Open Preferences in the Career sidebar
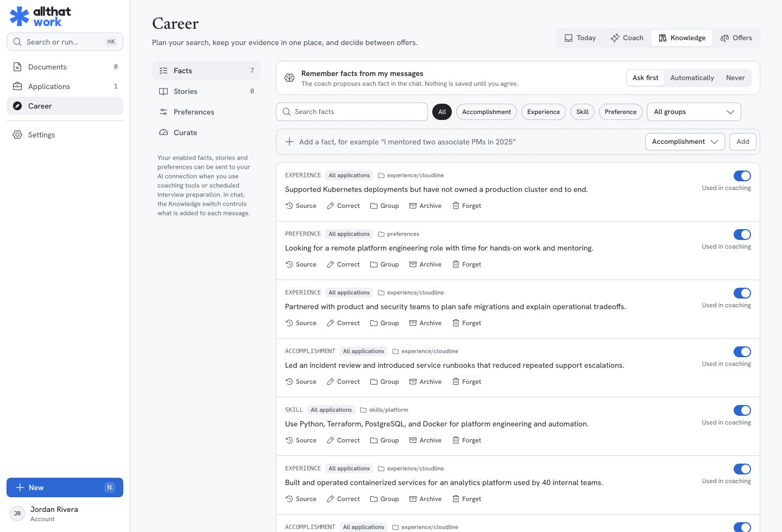The height and width of the screenshot is (532, 782). [x=206, y=112]
